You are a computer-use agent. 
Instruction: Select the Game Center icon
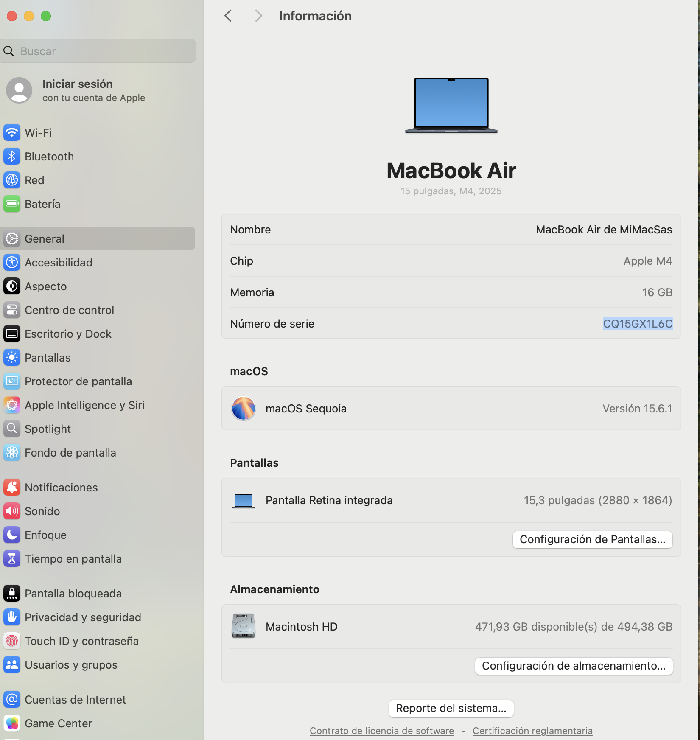pos(11,723)
